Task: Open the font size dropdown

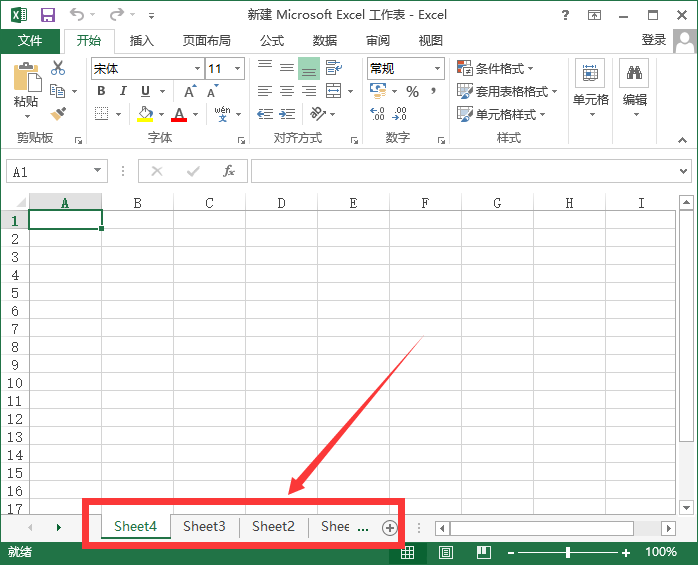Action: [238, 68]
